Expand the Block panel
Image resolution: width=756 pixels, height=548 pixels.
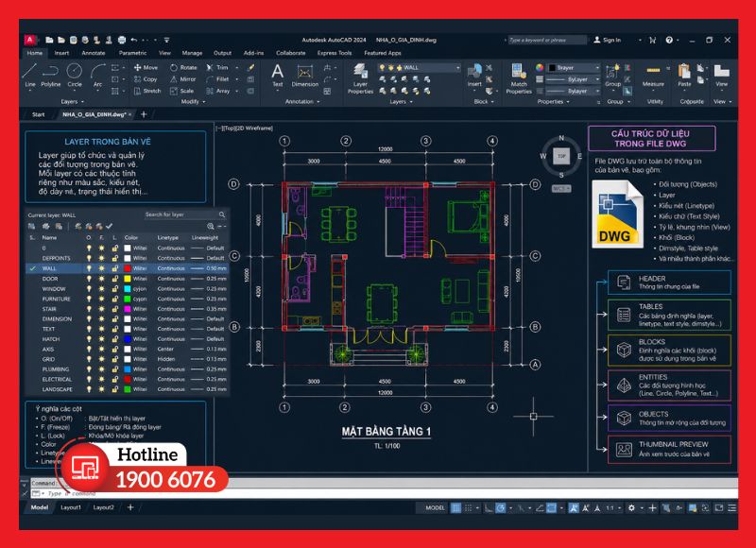click(484, 102)
